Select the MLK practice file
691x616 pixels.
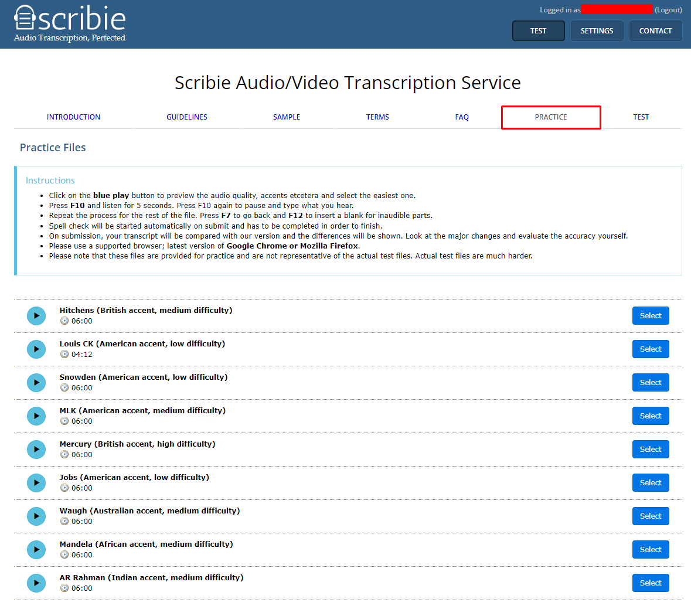(x=651, y=416)
